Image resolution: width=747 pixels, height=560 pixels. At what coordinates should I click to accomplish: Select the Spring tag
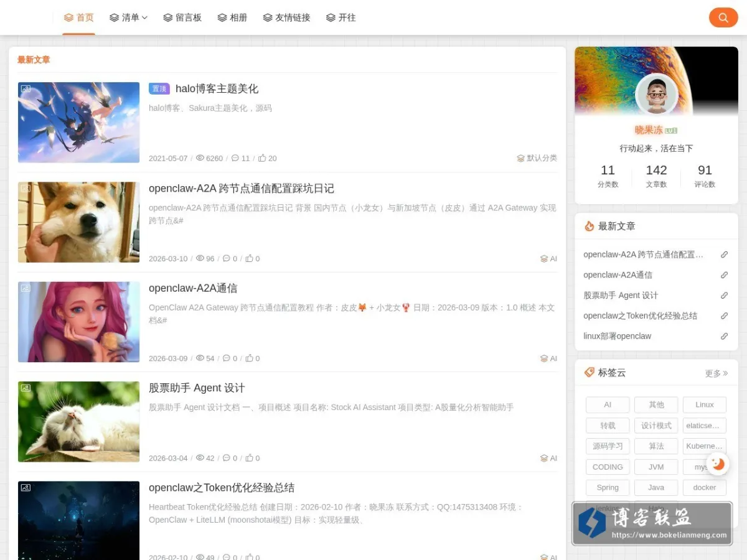coord(608,487)
